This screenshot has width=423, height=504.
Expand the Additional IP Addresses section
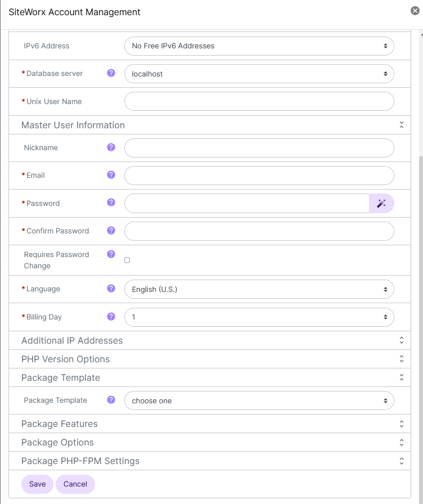pyautogui.click(x=402, y=340)
